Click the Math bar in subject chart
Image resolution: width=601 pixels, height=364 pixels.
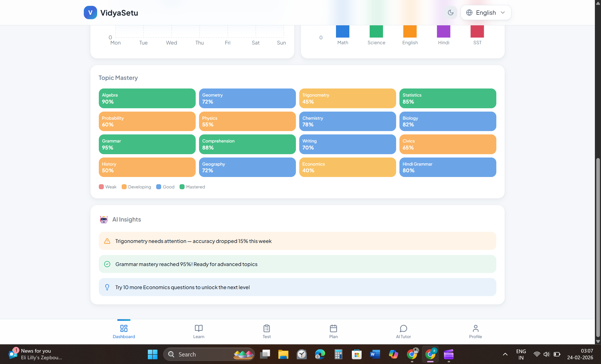tap(342, 31)
